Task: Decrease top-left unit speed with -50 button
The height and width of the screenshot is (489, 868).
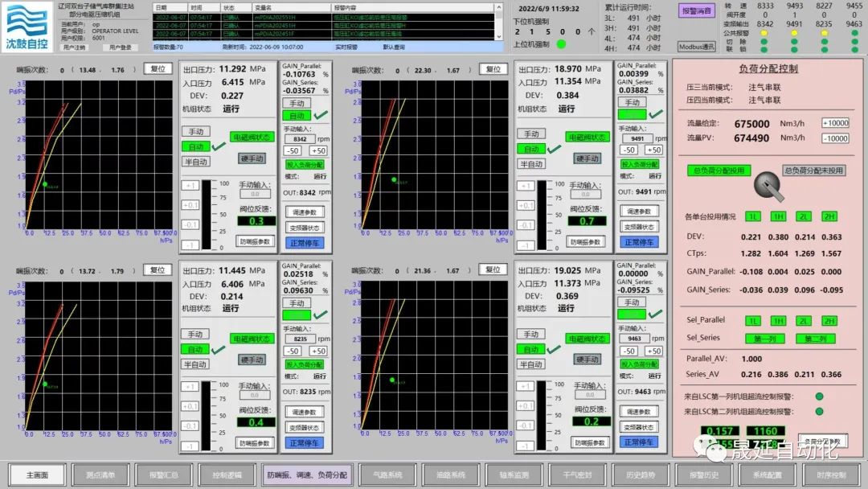Action: click(293, 150)
